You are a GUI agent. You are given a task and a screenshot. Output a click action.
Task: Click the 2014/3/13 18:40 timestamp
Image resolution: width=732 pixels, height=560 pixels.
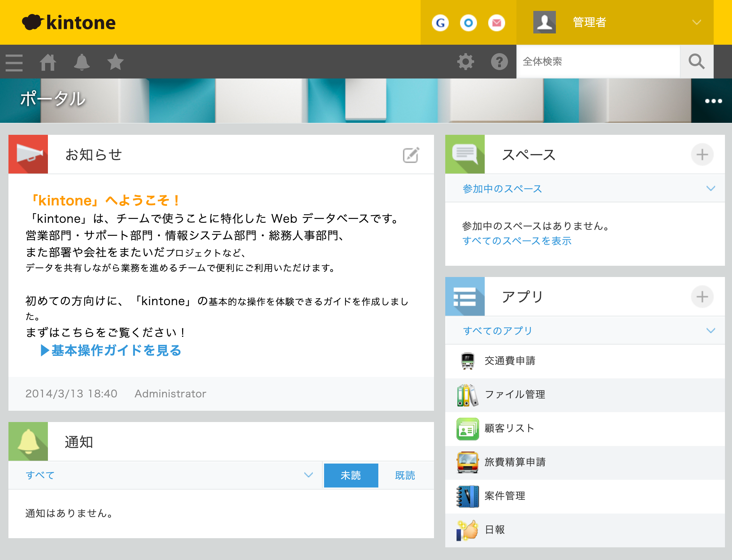point(71,394)
